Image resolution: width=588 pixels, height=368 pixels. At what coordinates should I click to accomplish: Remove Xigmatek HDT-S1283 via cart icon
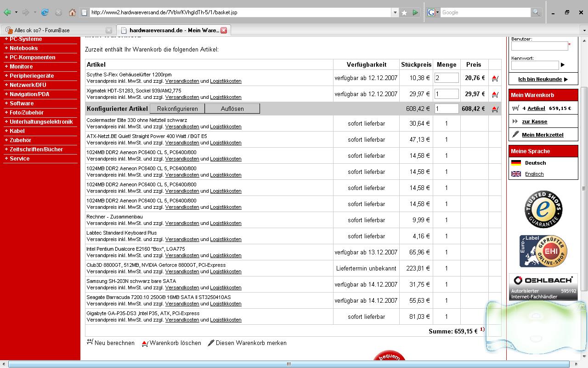click(x=495, y=94)
